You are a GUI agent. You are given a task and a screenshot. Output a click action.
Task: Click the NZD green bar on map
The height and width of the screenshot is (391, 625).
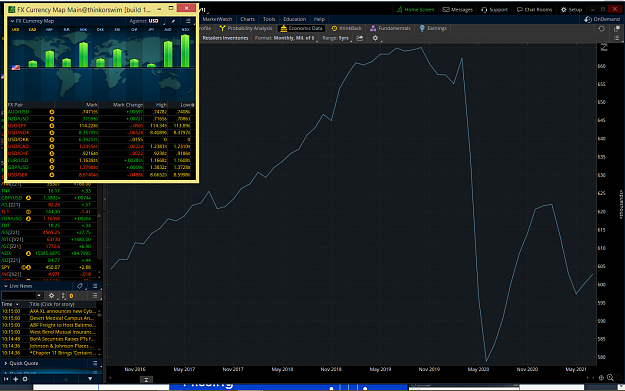[x=185, y=51]
